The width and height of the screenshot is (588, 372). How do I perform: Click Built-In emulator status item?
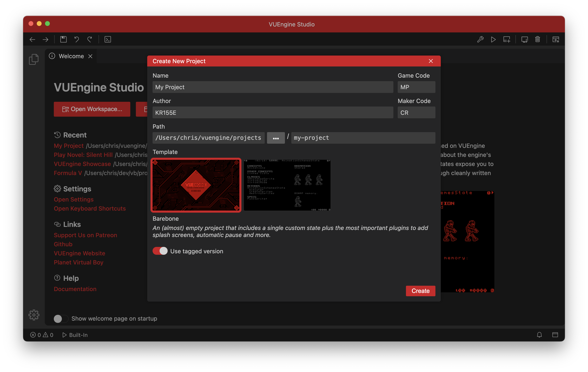75,335
